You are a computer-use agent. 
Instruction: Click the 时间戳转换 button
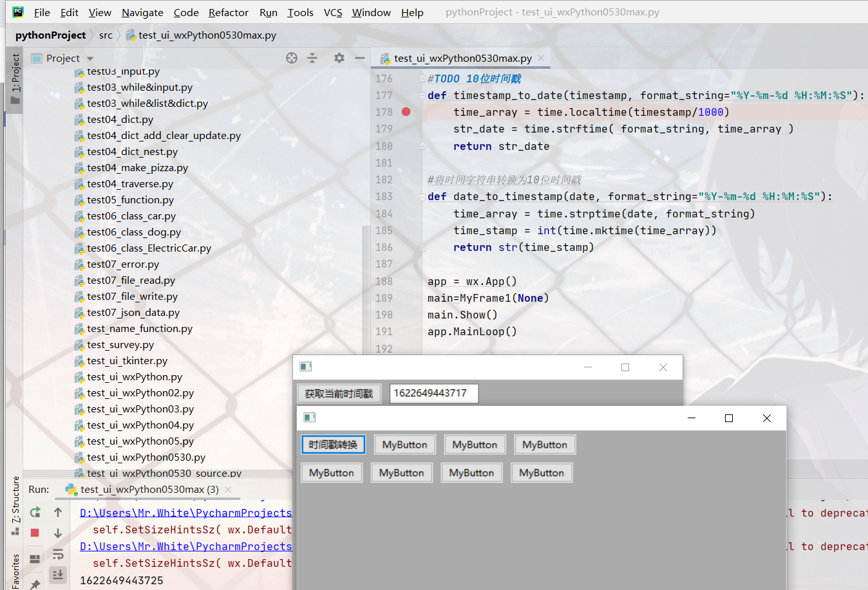333,445
